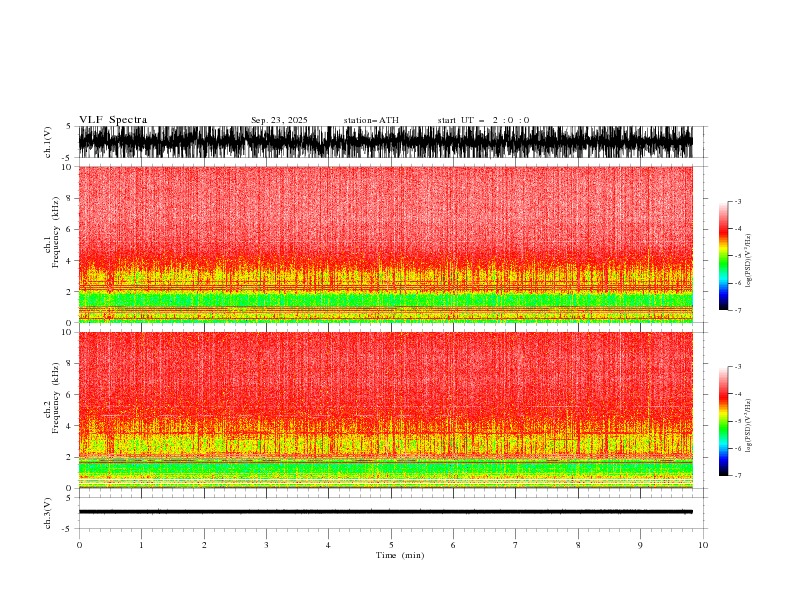Select the date "Sep. 23, 2025"
Image resolution: width=792 pixels, height=612 pixels.
click(x=279, y=120)
